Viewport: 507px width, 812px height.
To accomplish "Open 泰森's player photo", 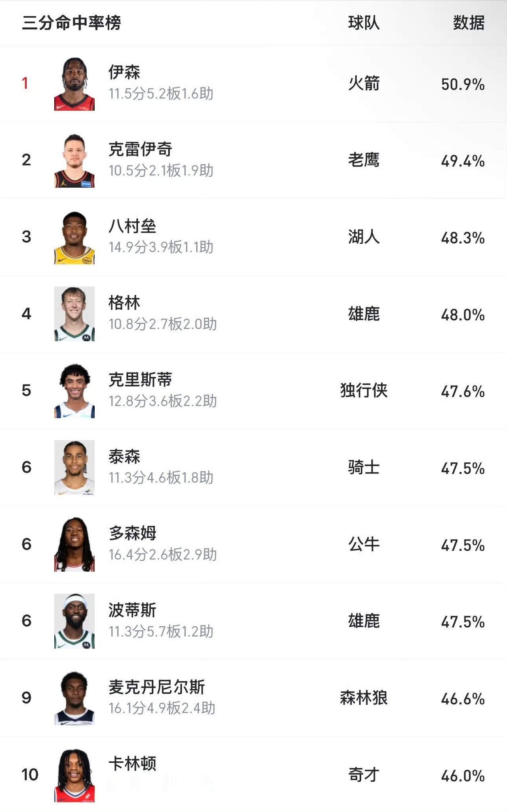I will click(x=74, y=468).
